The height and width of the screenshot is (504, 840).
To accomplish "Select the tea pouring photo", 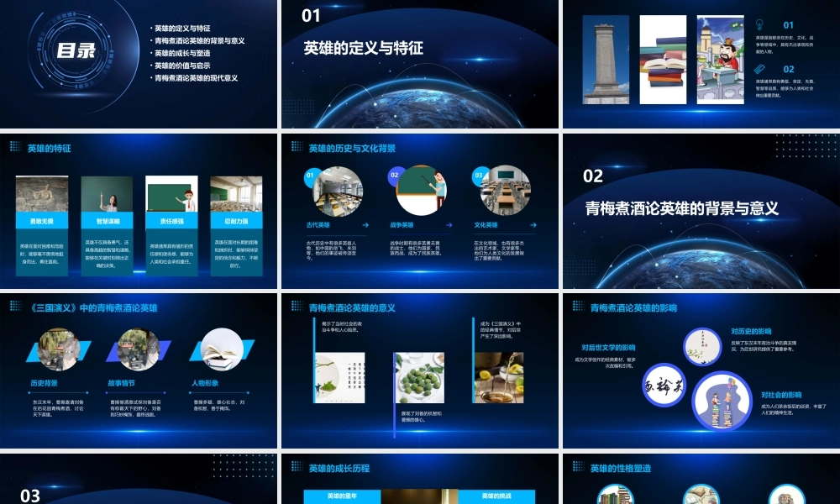I will click(499, 378).
